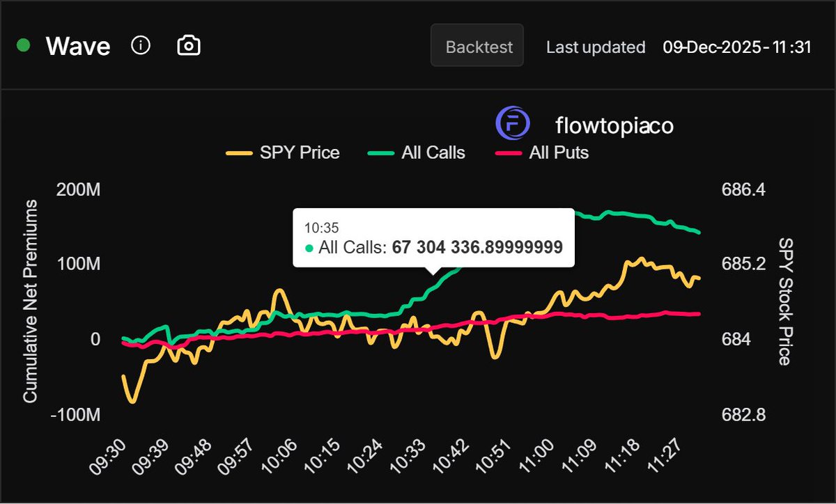
Task: Click the green dot inside the tooltip
Action: click(308, 247)
